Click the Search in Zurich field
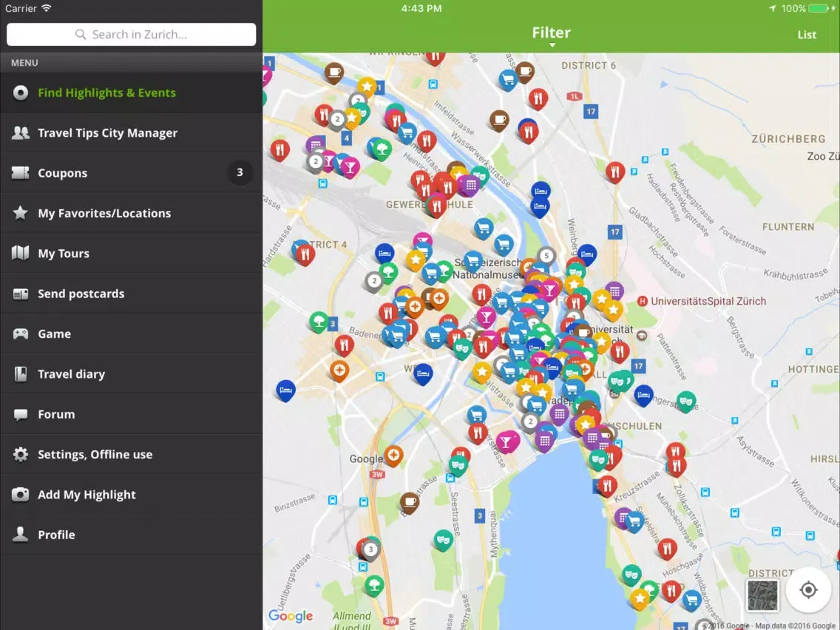The height and width of the screenshot is (630, 840). coord(132,34)
